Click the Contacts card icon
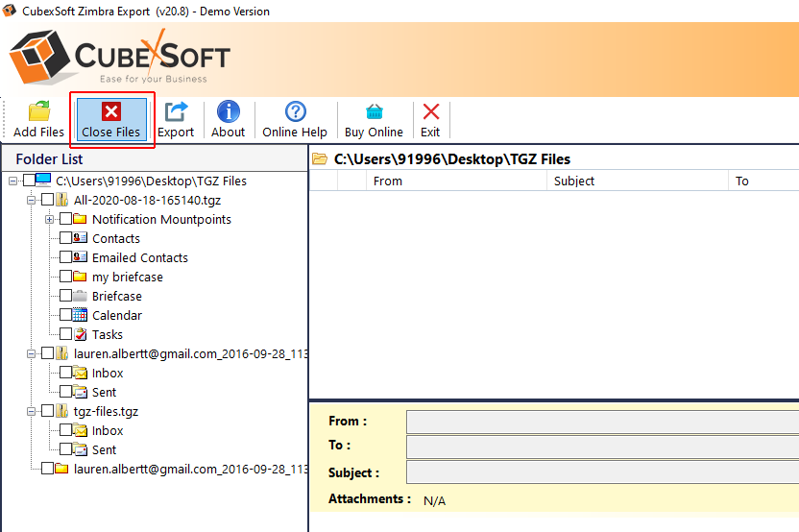This screenshot has height=532, width=799. 80,238
